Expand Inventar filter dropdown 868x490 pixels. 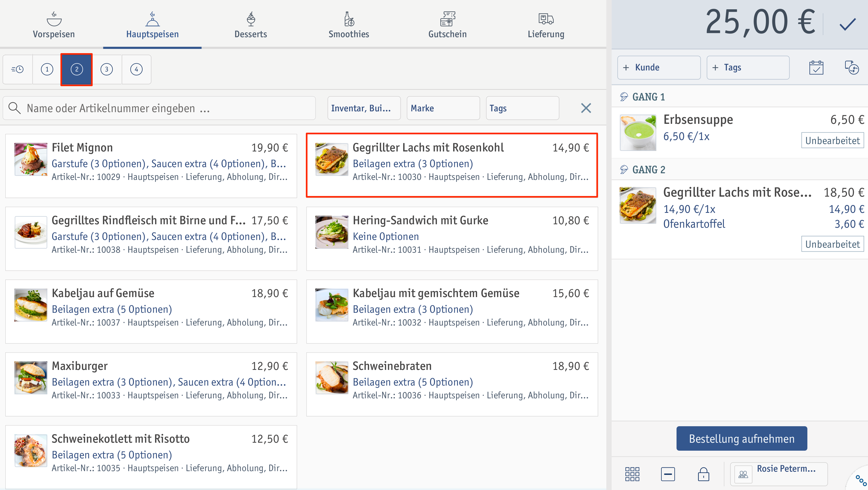pyautogui.click(x=361, y=108)
